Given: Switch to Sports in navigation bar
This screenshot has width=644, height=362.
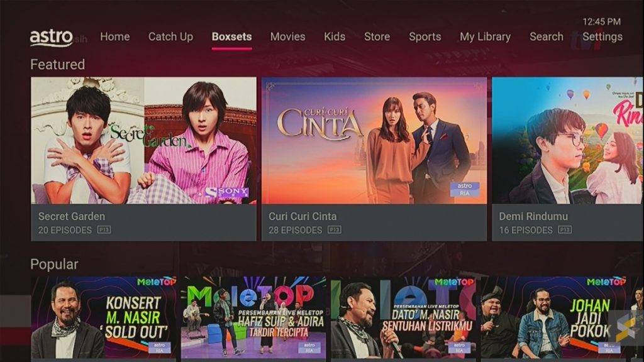Looking at the screenshot, I should click(425, 37).
